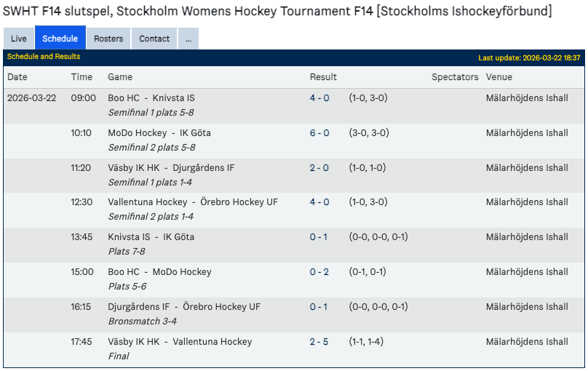Click the Result column header
This screenshot has width=588, height=371.
[x=323, y=77]
